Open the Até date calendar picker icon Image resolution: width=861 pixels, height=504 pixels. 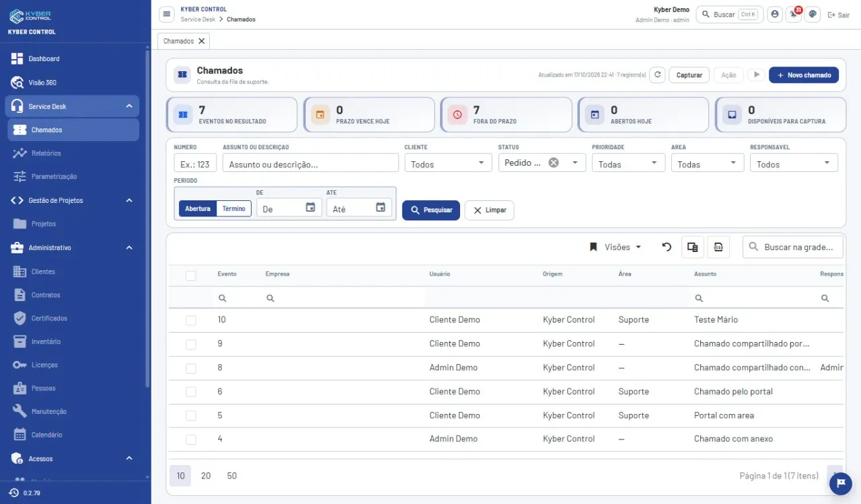[380, 208]
